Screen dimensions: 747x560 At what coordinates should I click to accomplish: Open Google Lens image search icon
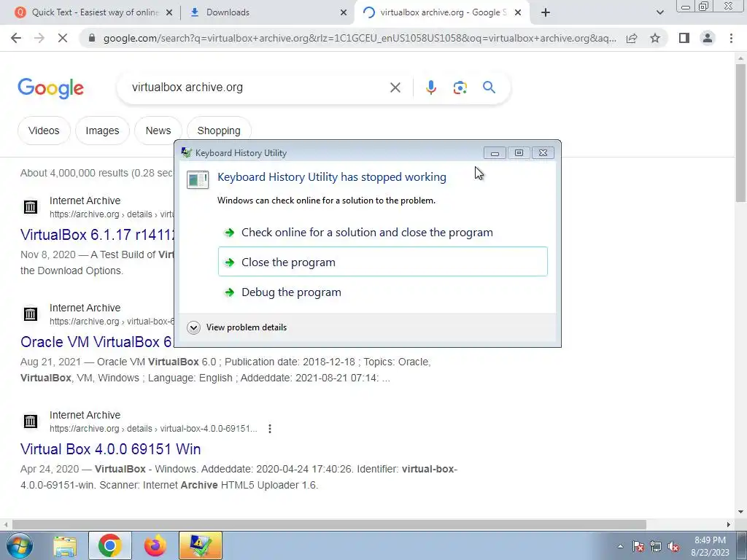(460, 87)
